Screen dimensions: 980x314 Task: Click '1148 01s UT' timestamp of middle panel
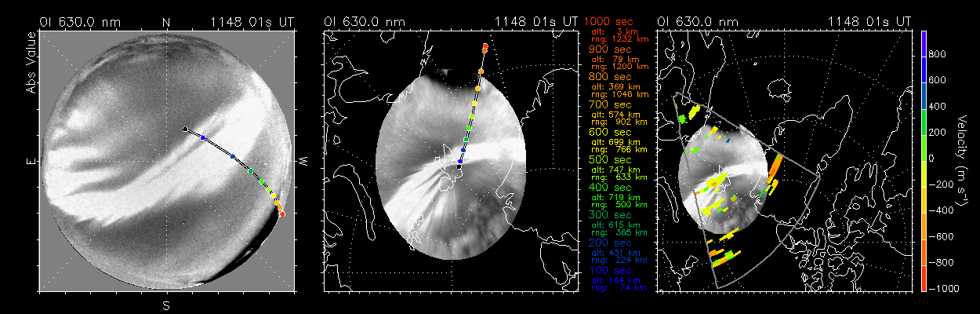538,23
